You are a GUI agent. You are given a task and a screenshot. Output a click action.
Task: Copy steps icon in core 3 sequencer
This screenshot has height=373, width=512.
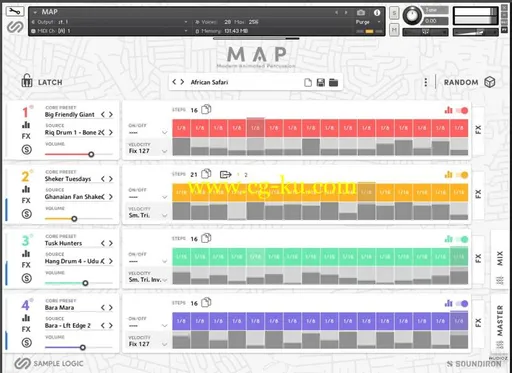[206, 238]
